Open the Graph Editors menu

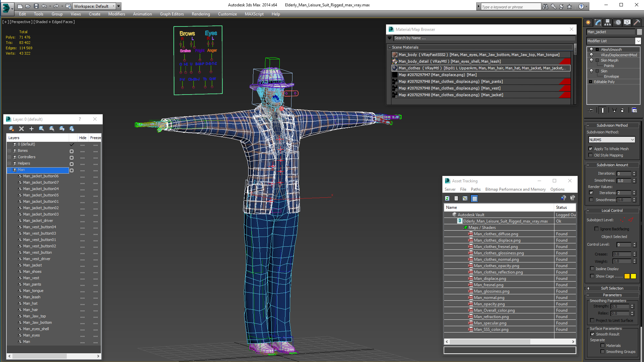point(172,14)
